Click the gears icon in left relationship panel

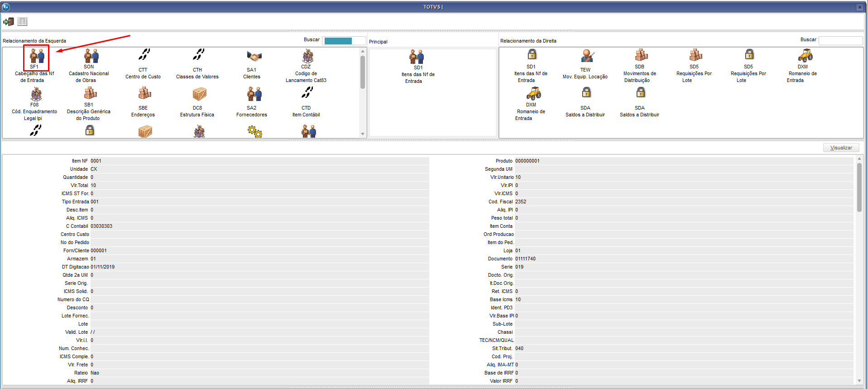(x=254, y=132)
